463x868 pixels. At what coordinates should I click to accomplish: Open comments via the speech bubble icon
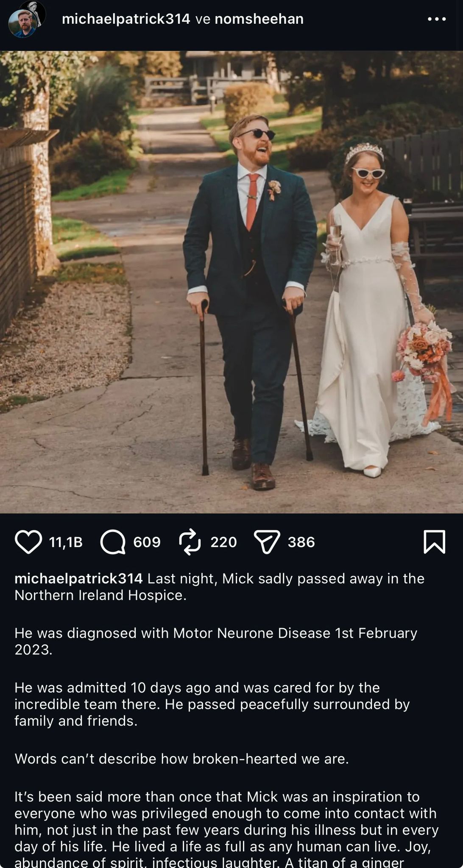[x=113, y=542]
